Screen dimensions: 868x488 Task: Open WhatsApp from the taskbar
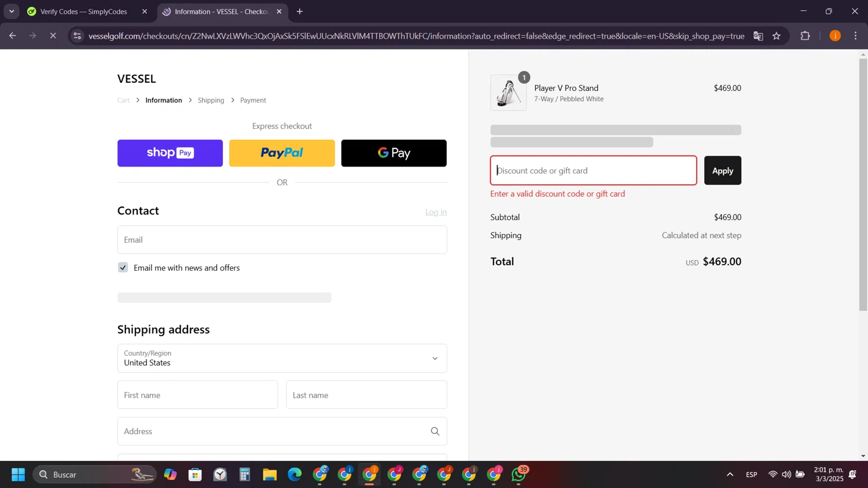coord(519,475)
